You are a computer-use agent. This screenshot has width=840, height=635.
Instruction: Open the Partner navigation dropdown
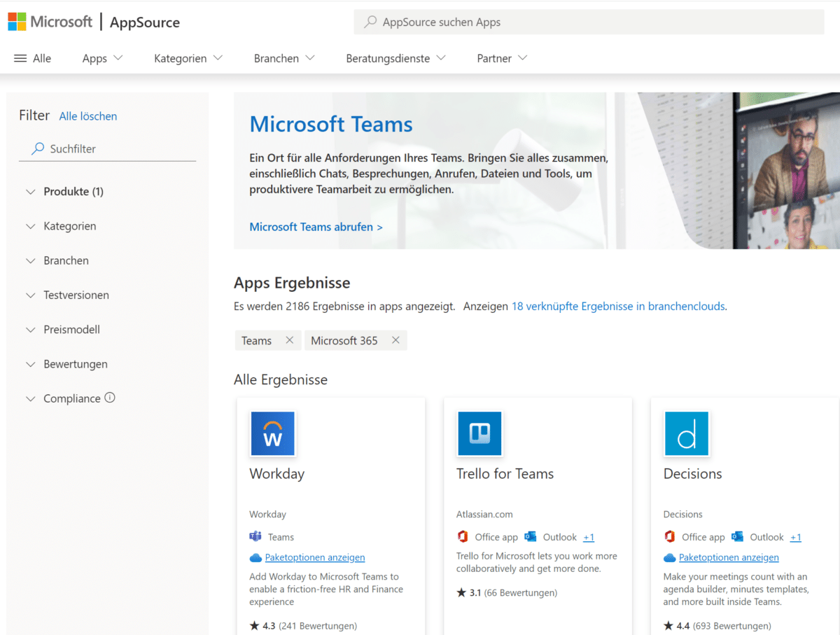[x=502, y=58]
